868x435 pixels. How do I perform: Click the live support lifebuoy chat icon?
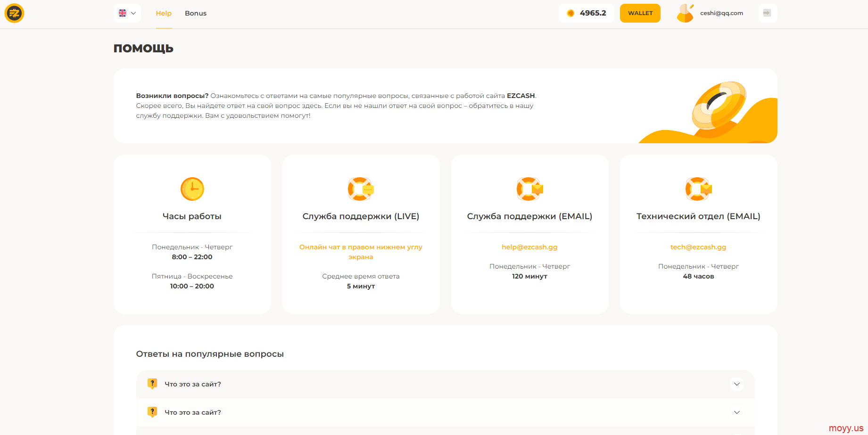pyautogui.click(x=361, y=189)
